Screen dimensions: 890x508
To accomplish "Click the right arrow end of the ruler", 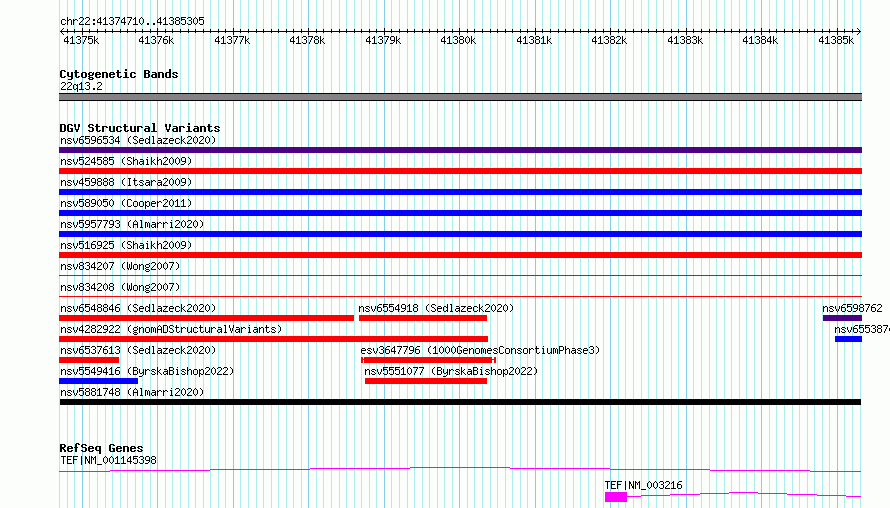I will click(x=859, y=31).
